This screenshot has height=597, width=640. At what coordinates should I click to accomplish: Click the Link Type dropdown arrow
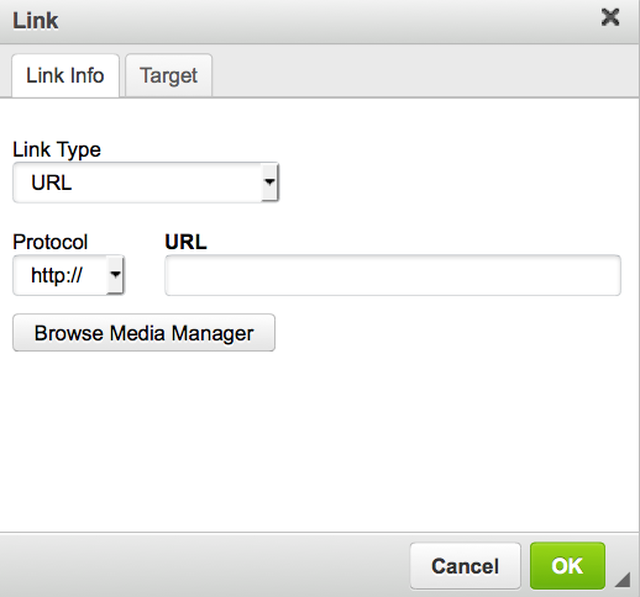tap(269, 184)
